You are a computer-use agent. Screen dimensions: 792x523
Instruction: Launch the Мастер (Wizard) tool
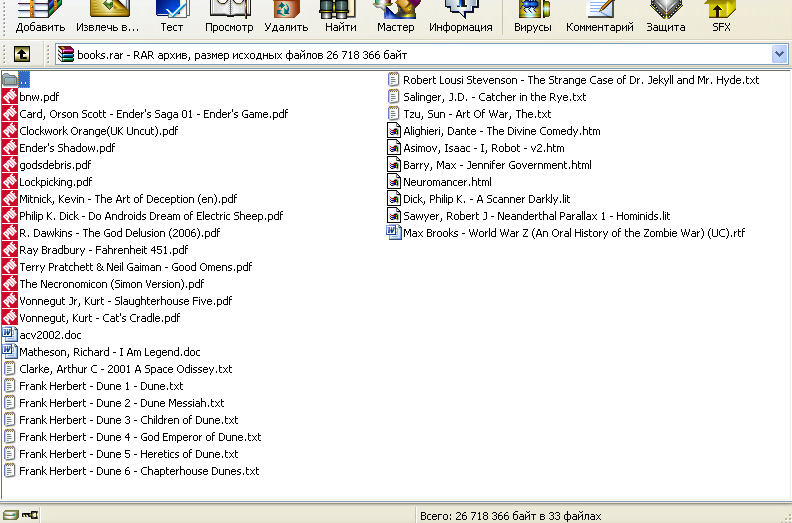point(395,16)
